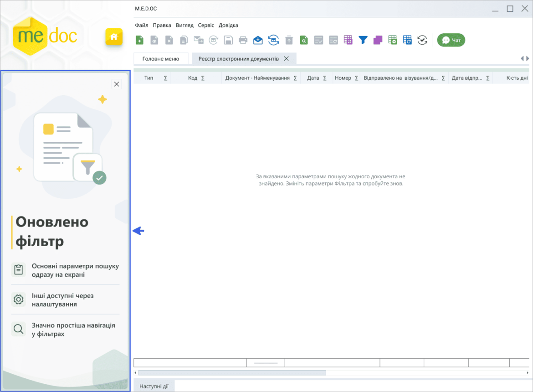The image size is (533, 392).
Task: Sort by Документ - Найменування column header
Action: [257, 78]
